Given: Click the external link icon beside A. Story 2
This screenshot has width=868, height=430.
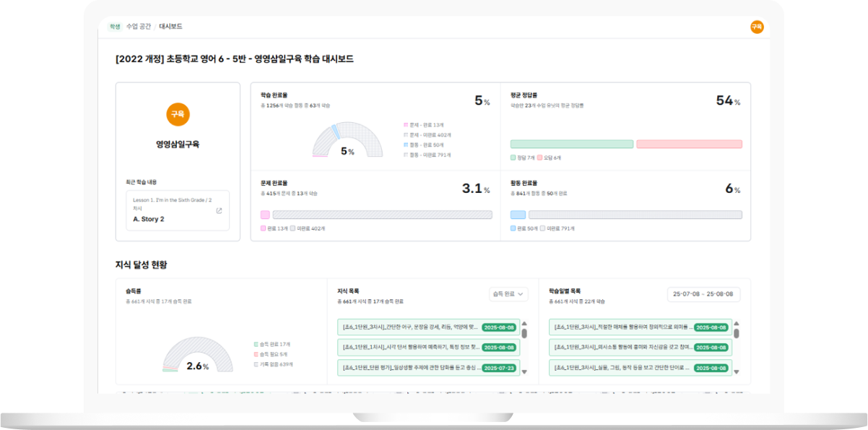Looking at the screenshot, I should [x=219, y=211].
